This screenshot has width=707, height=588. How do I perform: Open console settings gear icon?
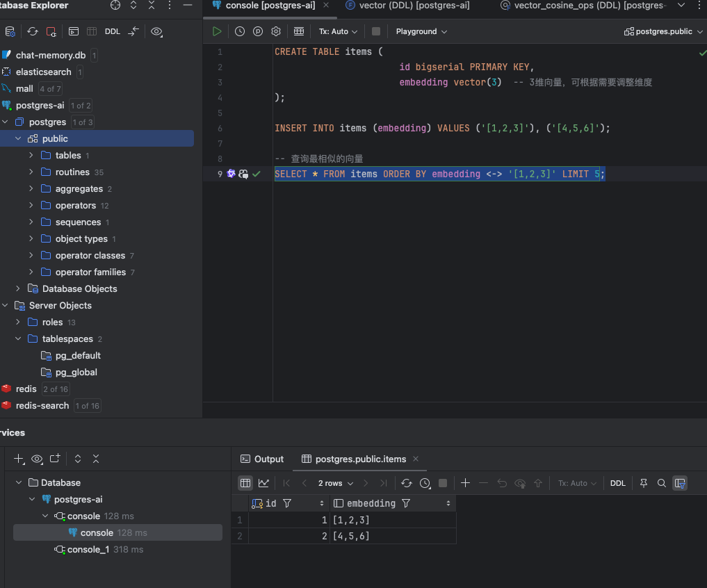click(275, 31)
